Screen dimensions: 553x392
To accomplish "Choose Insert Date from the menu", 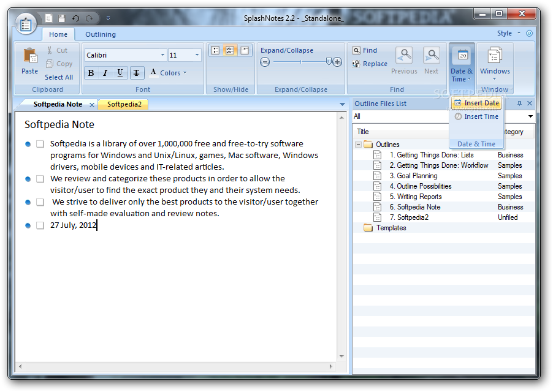I will (476, 103).
